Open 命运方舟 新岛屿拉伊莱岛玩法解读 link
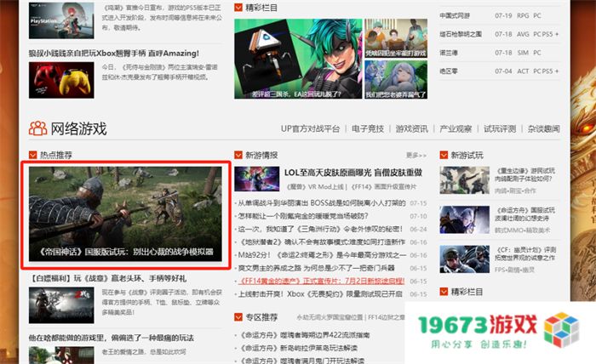596x364 pixels. pos(298,348)
